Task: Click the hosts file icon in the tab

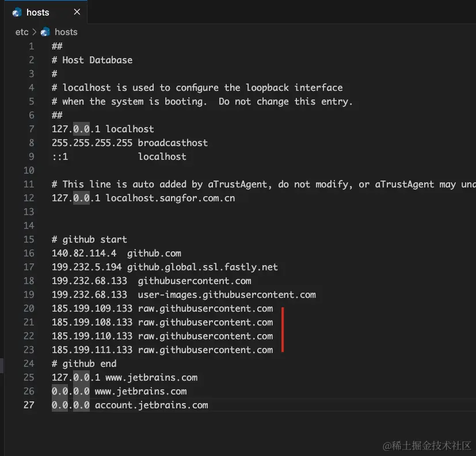Action: 17,12
